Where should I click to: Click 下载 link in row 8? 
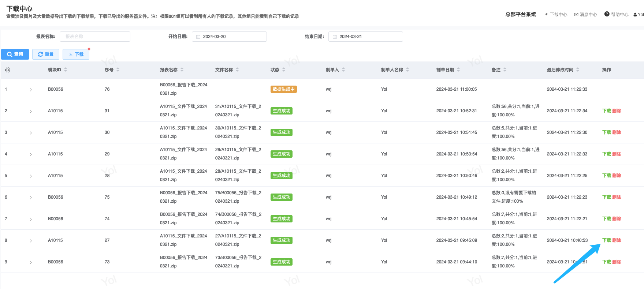tap(606, 240)
